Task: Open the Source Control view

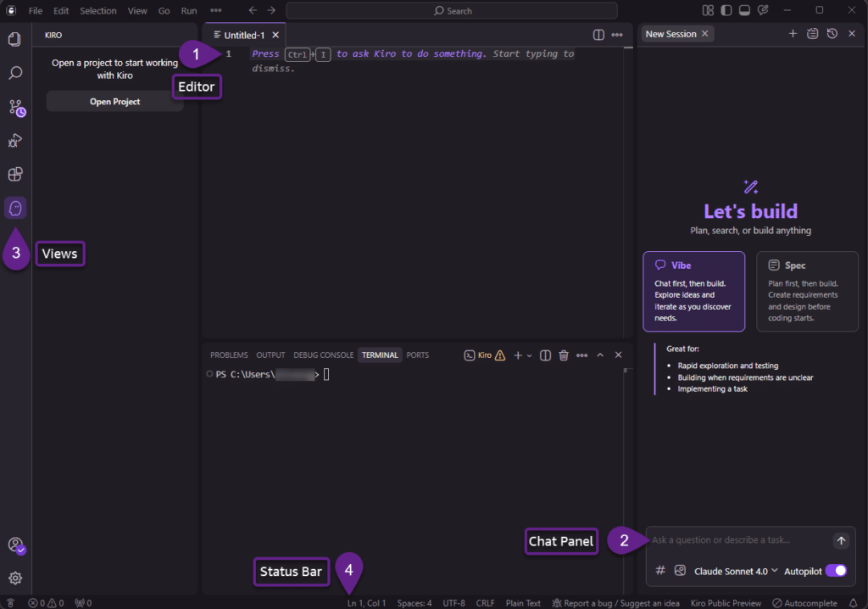Action: pos(14,108)
